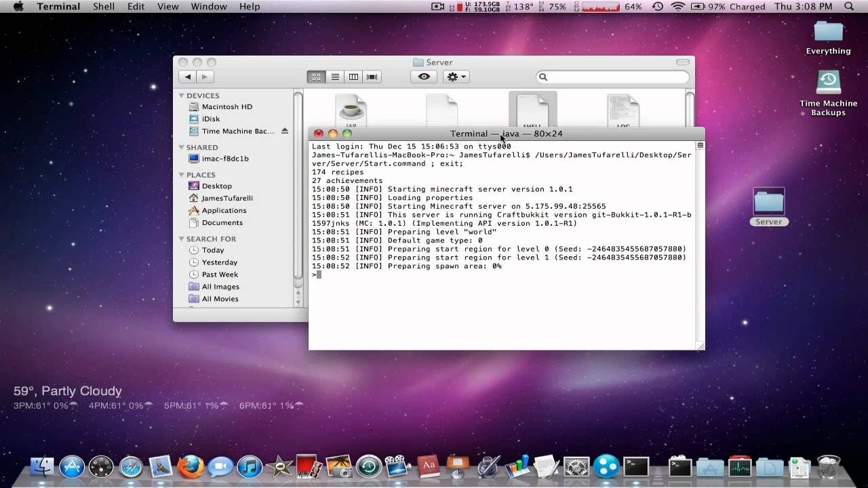Viewport: 868px width, 488px height.
Task: Select Time Machine Backups drive on desktop
Action: [x=828, y=93]
